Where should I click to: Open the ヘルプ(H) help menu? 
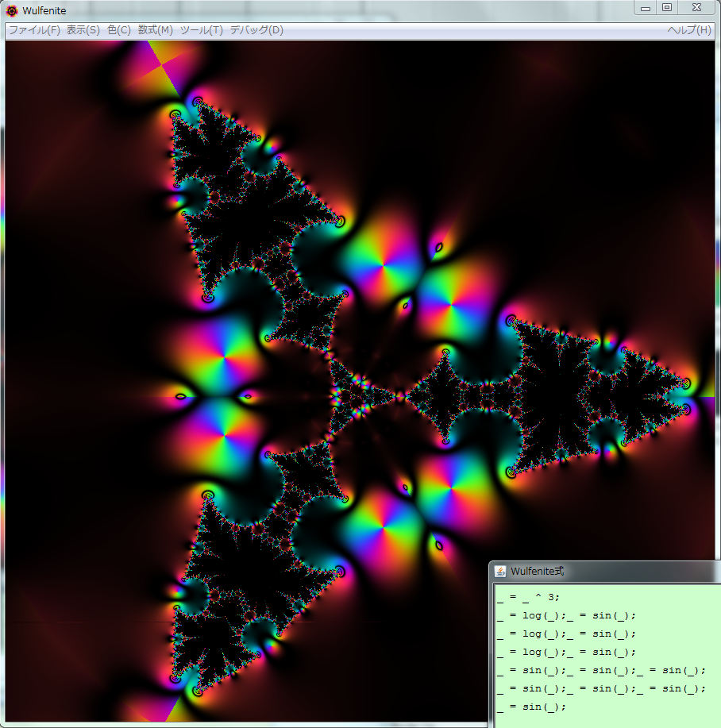pos(688,30)
